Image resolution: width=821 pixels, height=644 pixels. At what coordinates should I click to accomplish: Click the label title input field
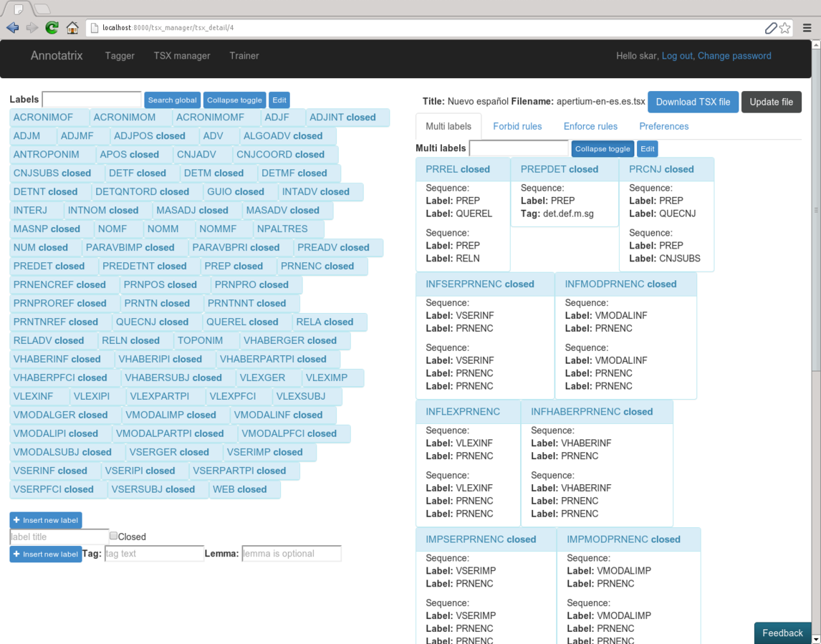click(x=59, y=537)
